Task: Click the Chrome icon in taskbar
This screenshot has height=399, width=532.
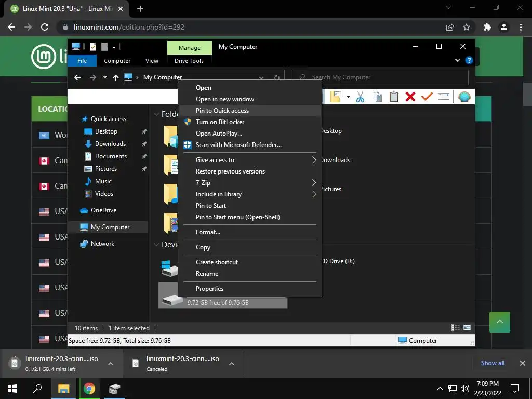Action: point(89,389)
